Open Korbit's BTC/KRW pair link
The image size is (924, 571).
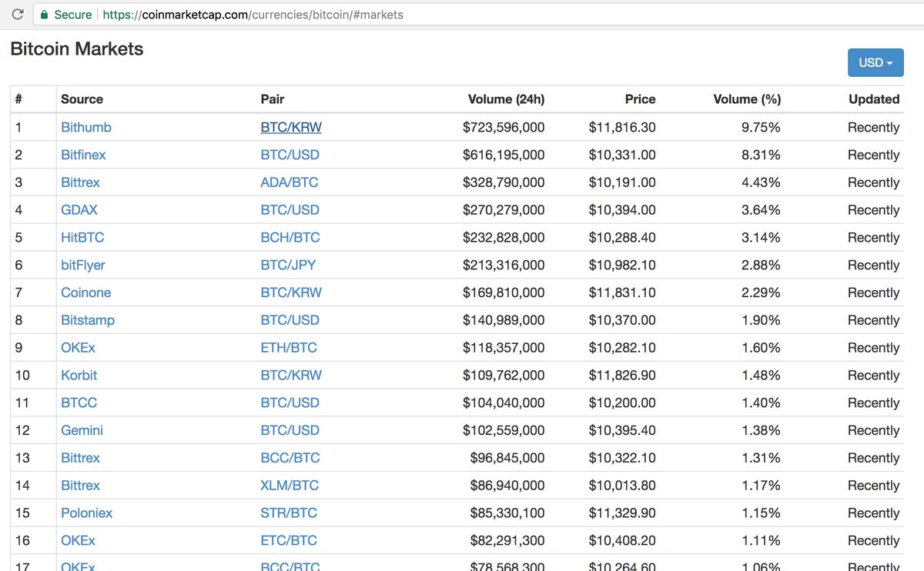pos(291,376)
